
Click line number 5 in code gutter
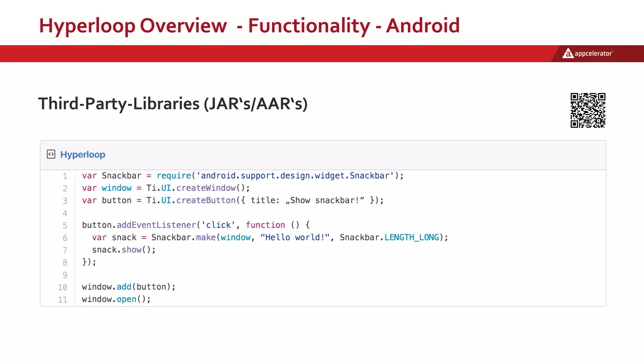(x=65, y=225)
